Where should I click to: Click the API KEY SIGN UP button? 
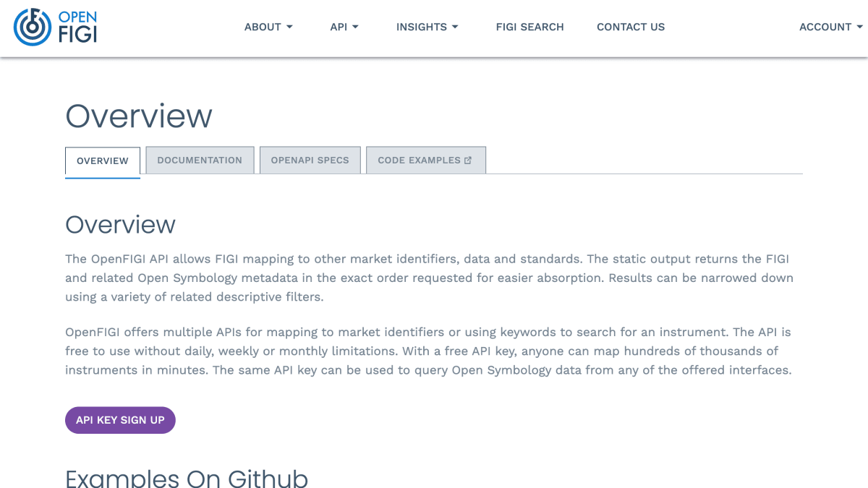pyautogui.click(x=120, y=420)
